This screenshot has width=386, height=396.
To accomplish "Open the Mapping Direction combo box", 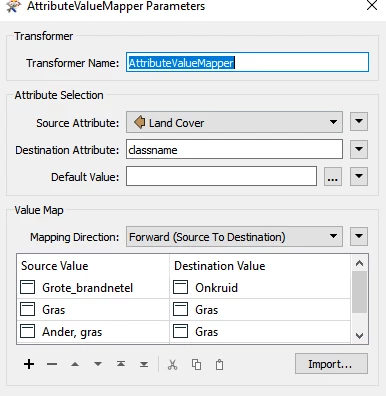I will [x=234, y=237].
